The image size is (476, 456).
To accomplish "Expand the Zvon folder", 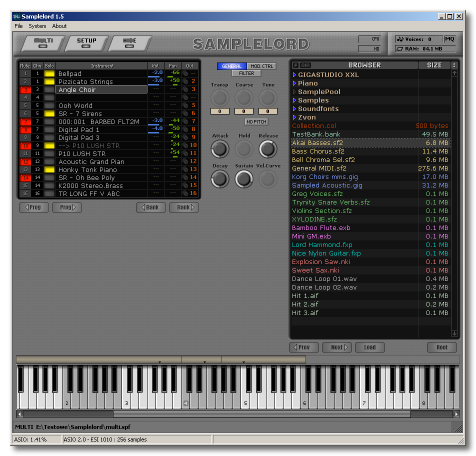I will coord(294,117).
